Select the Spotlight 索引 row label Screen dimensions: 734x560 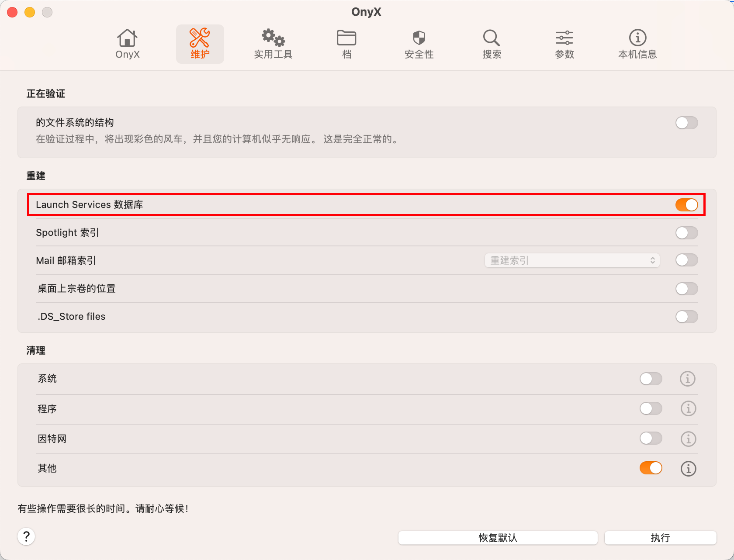pyautogui.click(x=67, y=232)
